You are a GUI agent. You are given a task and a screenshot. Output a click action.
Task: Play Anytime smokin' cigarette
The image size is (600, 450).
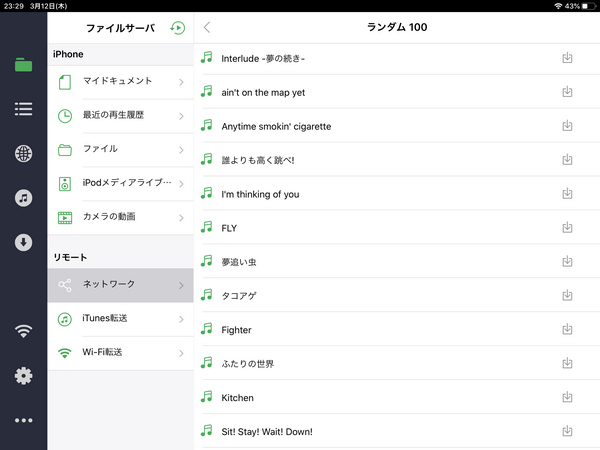[x=397, y=126]
